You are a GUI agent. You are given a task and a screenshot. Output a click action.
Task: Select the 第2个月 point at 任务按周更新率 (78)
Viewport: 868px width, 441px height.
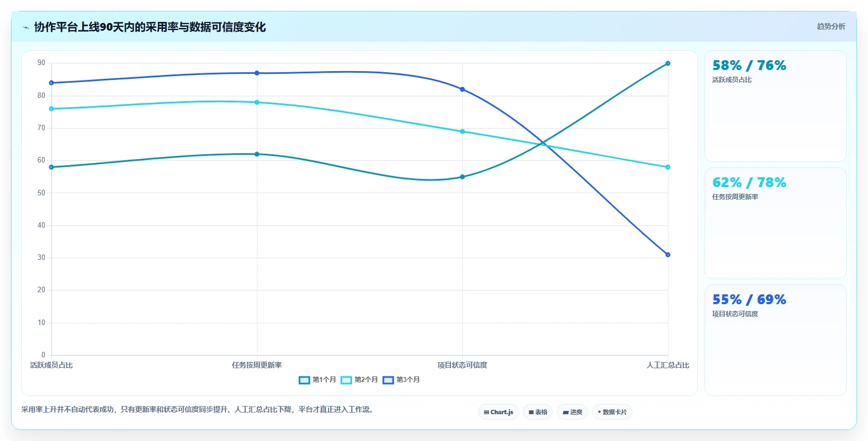[257, 102]
